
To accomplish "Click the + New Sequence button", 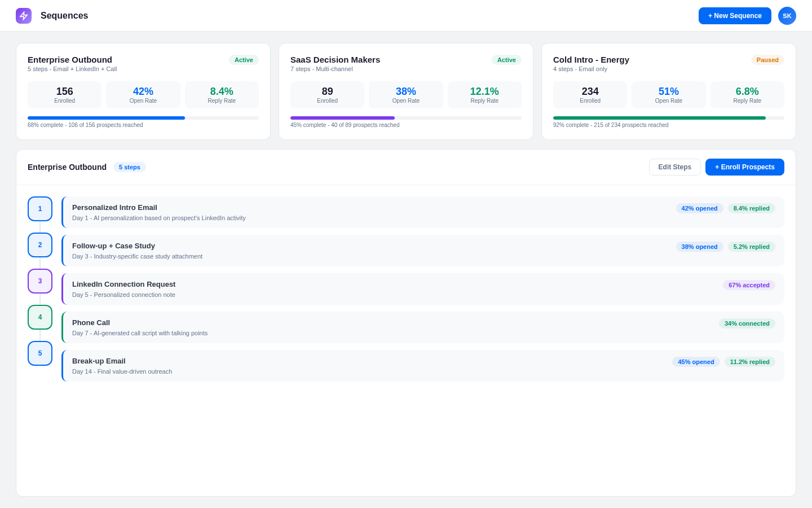I will click(735, 16).
